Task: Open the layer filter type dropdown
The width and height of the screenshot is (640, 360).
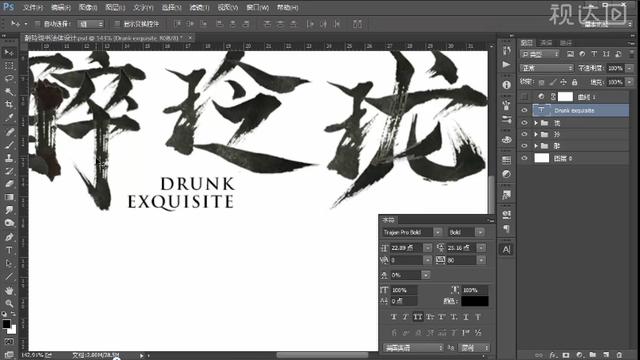Action: pyautogui.click(x=540, y=54)
